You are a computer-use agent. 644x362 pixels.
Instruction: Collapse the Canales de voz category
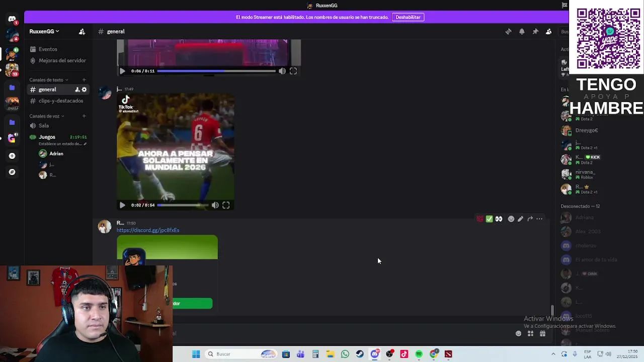tap(47, 116)
